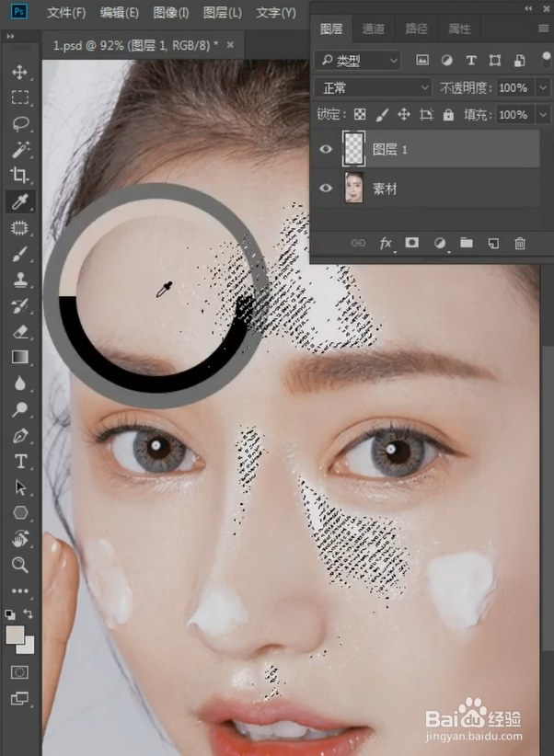Switch to the 路径 tab
Viewport: 554px width, 756px height.
click(x=416, y=29)
